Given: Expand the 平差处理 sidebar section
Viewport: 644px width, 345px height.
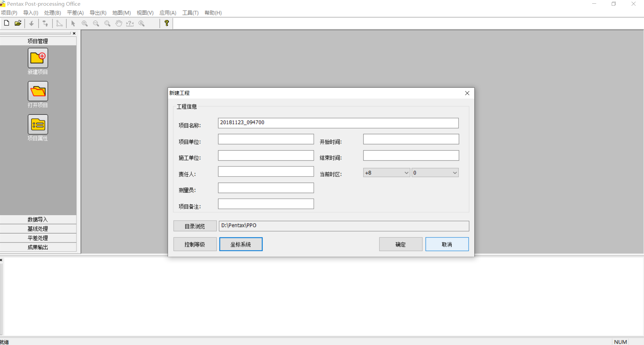Looking at the screenshot, I should 38,238.
